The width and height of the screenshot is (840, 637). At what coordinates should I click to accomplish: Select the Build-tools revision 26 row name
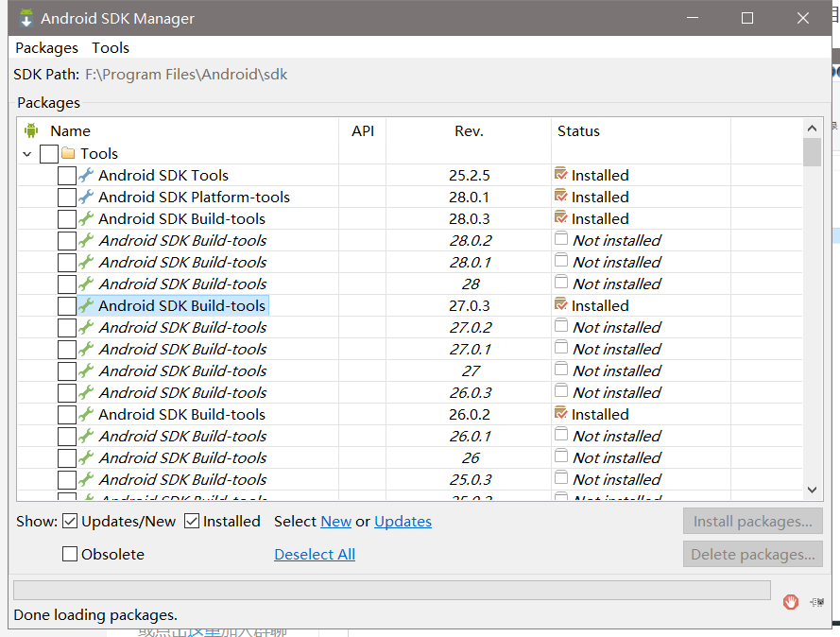click(x=182, y=458)
